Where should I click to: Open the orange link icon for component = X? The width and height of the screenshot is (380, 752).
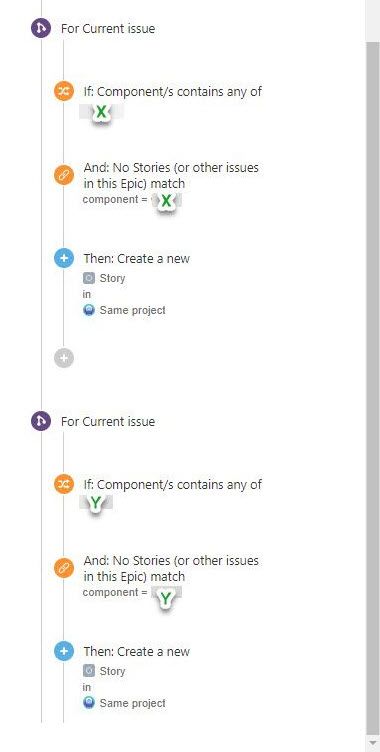64,176
